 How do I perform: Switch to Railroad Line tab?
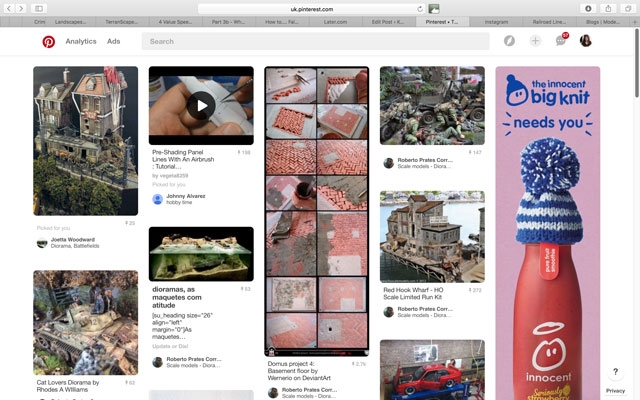point(549,22)
